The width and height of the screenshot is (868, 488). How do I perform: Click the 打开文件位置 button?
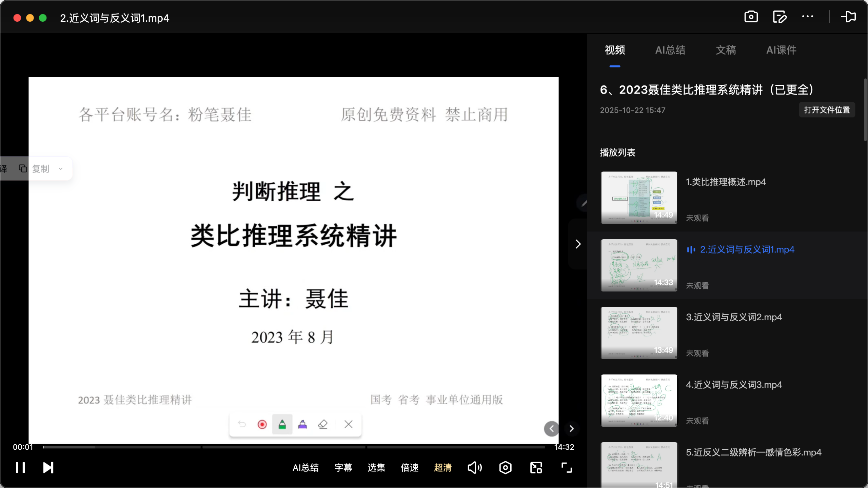[x=827, y=110]
